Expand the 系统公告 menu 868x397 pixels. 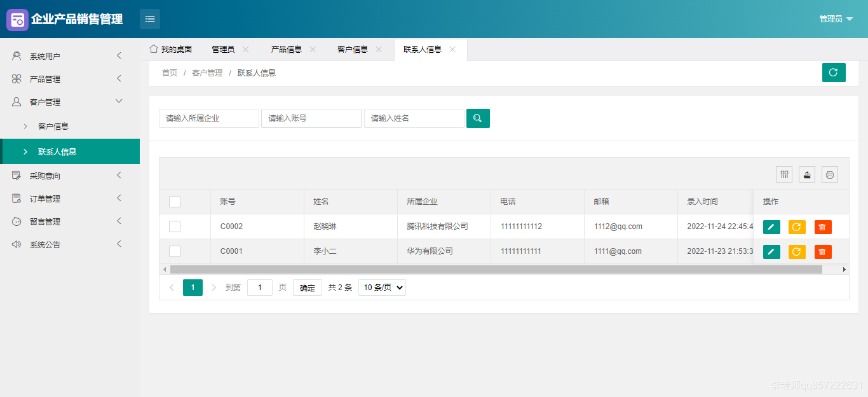click(x=119, y=244)
